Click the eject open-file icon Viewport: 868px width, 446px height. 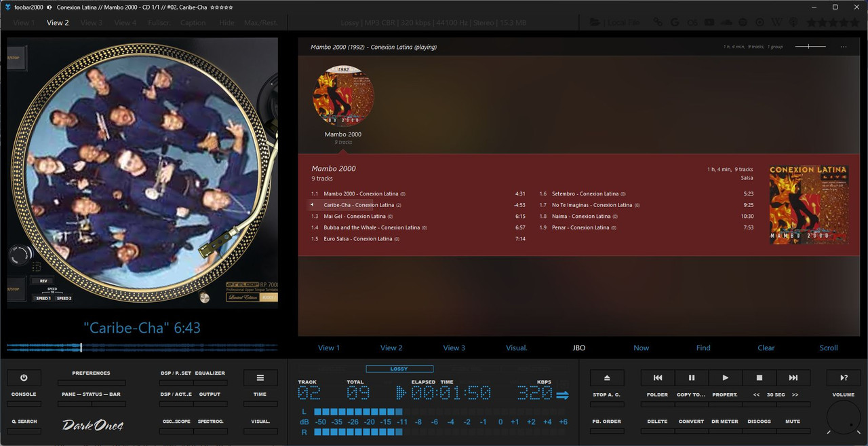[607, 378]
